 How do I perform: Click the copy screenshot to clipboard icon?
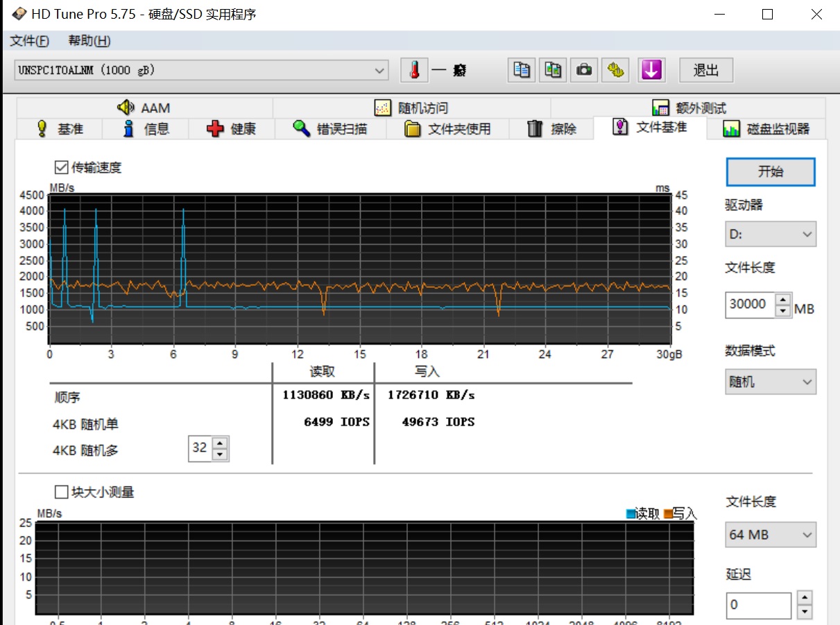click(553, 70)
